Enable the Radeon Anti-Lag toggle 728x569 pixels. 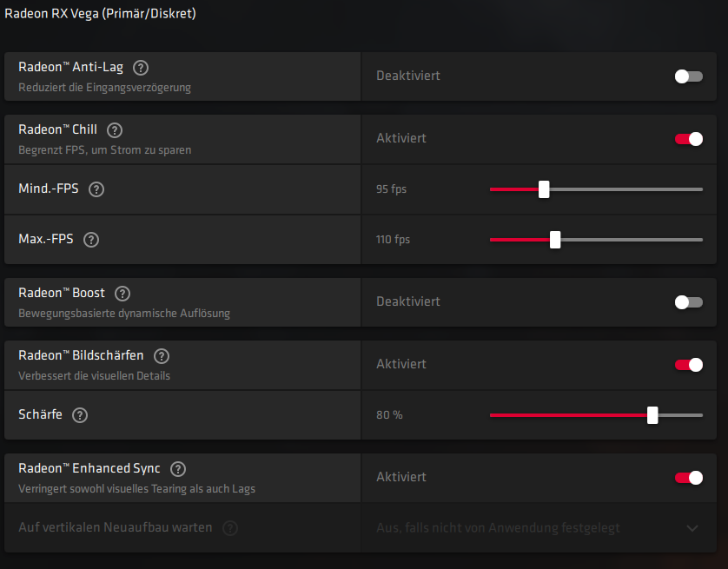click(x=688, y=76)
